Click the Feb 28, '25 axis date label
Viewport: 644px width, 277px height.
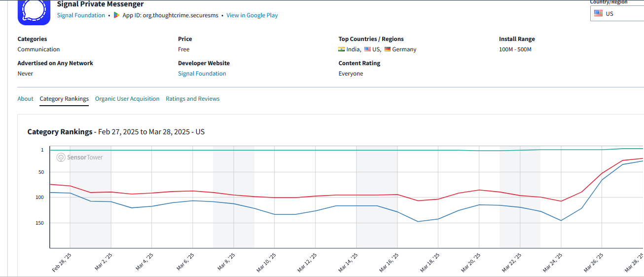click(62, 263)
